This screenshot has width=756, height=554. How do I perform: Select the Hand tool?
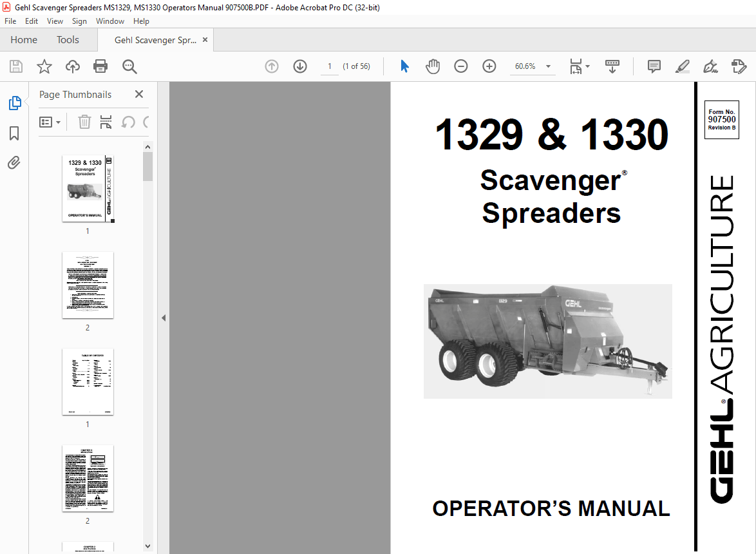[432, 66]
